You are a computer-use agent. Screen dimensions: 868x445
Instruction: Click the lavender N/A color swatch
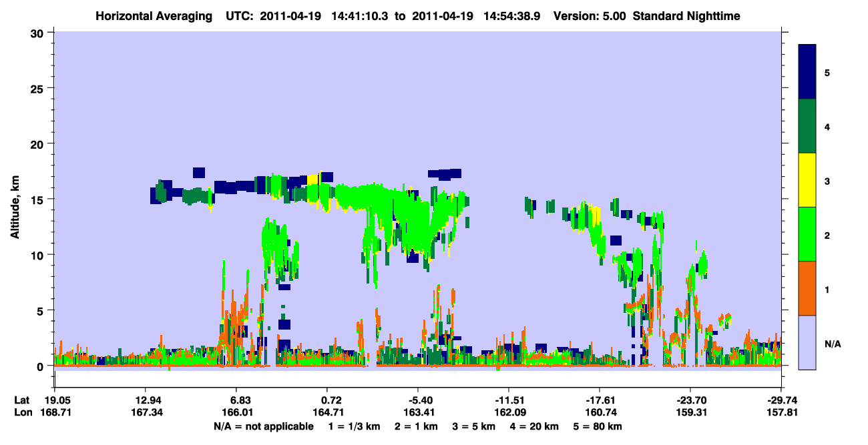click(807, 342)
